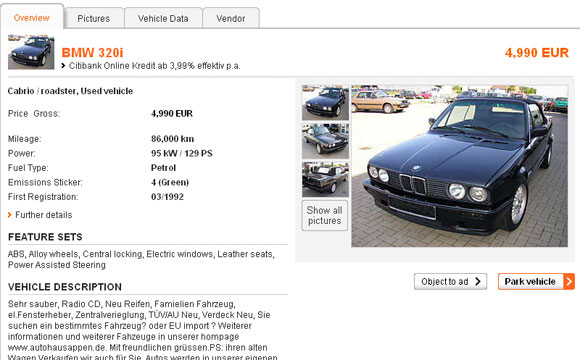The height and width of the screenshot is (360, 580).
Task: Click the 86,000 km mileage value
Action: (172, 139)
